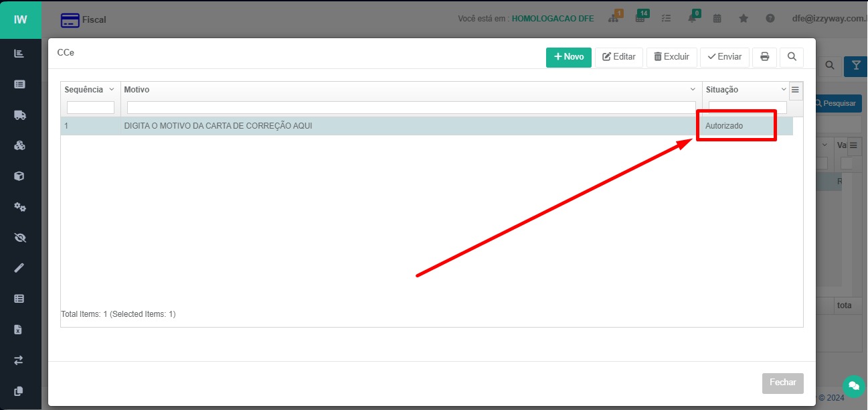
Task: Open the grid icon with badge 14
Action: [640, 19]
